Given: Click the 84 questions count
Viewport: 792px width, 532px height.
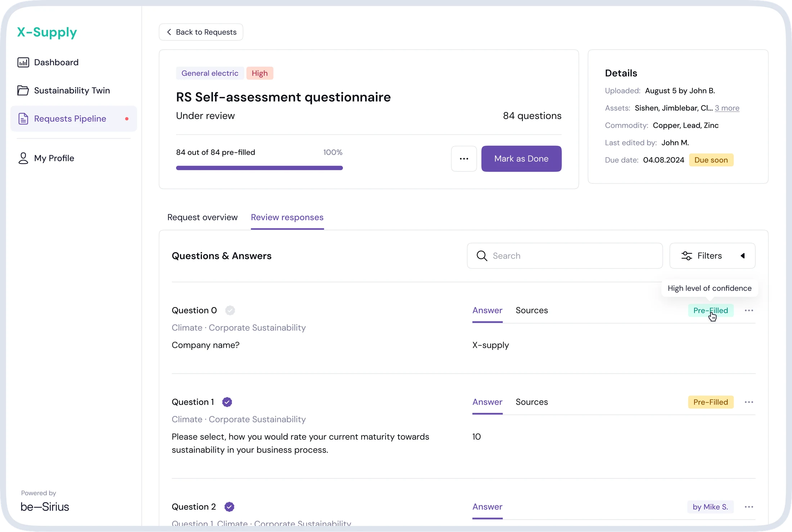Looking at the screenshot, I should 532,116.
